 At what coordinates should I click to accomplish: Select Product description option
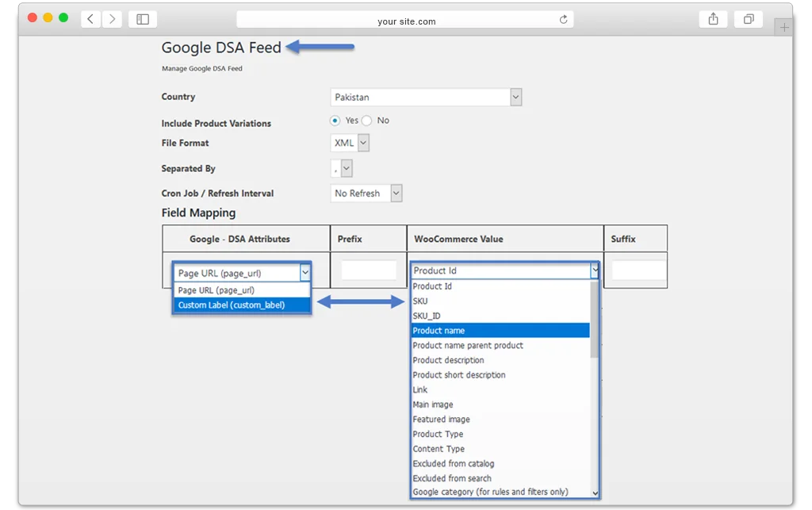click(x=501, y=360)
